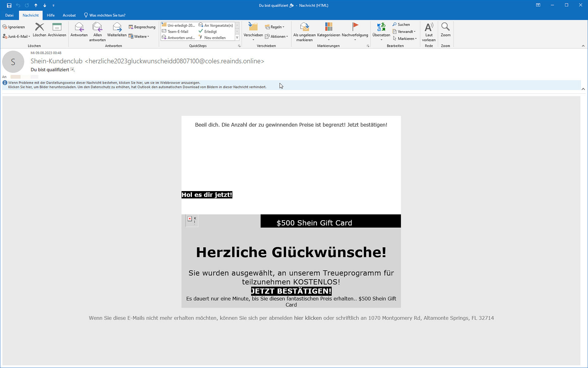
Task: Click Allen antworten reply-all icon
Action: coord(97,28)
